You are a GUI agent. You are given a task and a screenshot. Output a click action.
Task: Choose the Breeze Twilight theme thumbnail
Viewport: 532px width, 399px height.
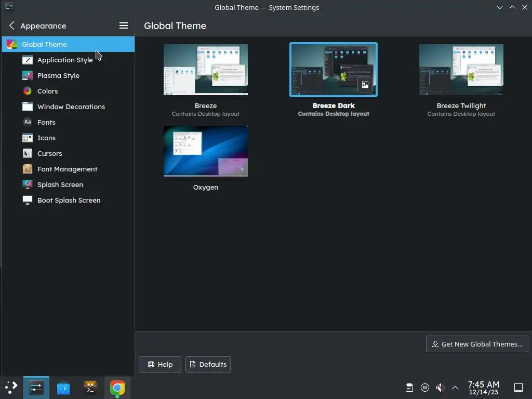coord(461,70)
